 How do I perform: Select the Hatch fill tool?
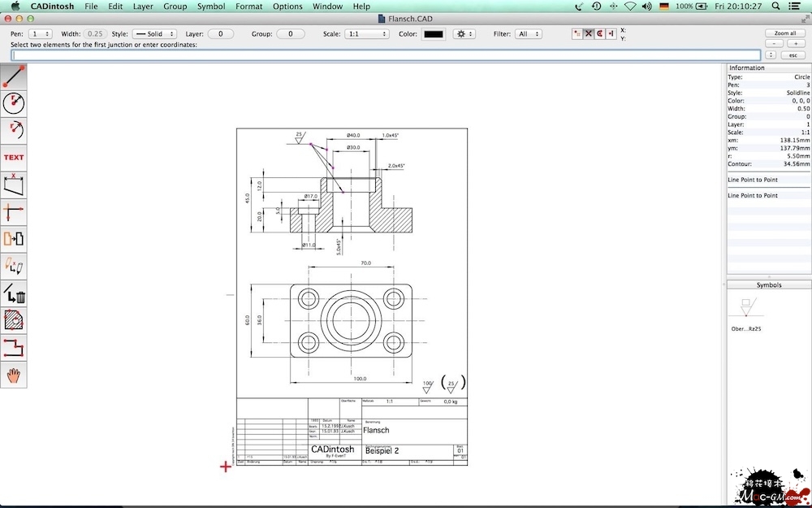pyautogui.click(x=14, y=320)
